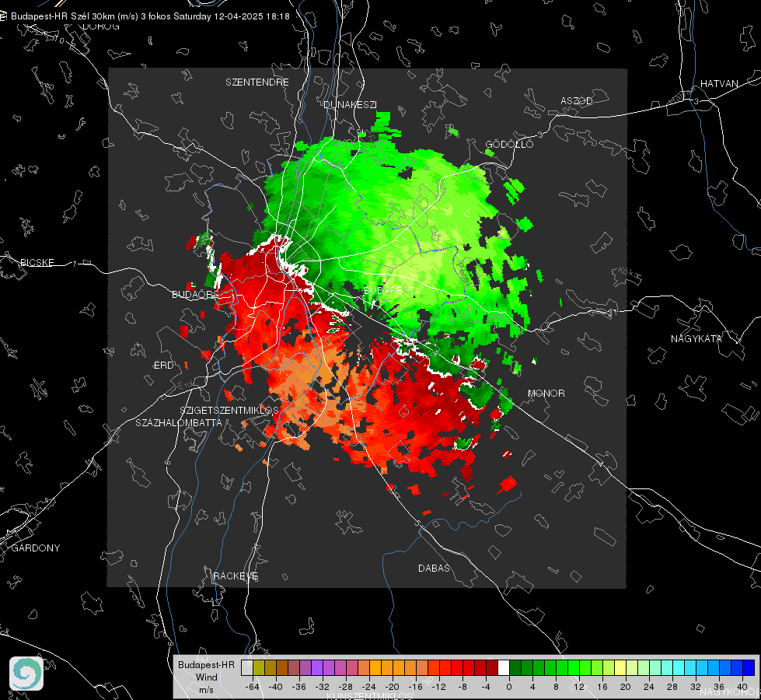Click the DABAS map label
Image resolution: width=761 pixels, height=700 pixels.
click(x=434, y=568)
